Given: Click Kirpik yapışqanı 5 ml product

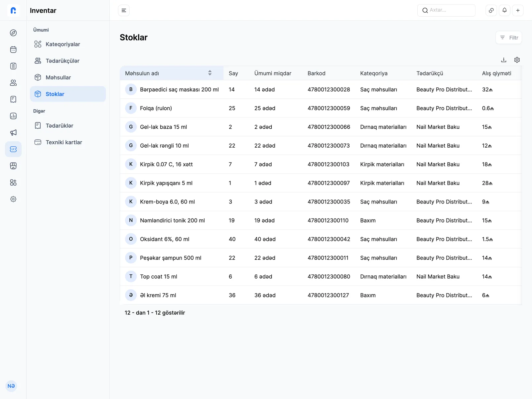Looking at the screenshot, I should coord(166,183).
